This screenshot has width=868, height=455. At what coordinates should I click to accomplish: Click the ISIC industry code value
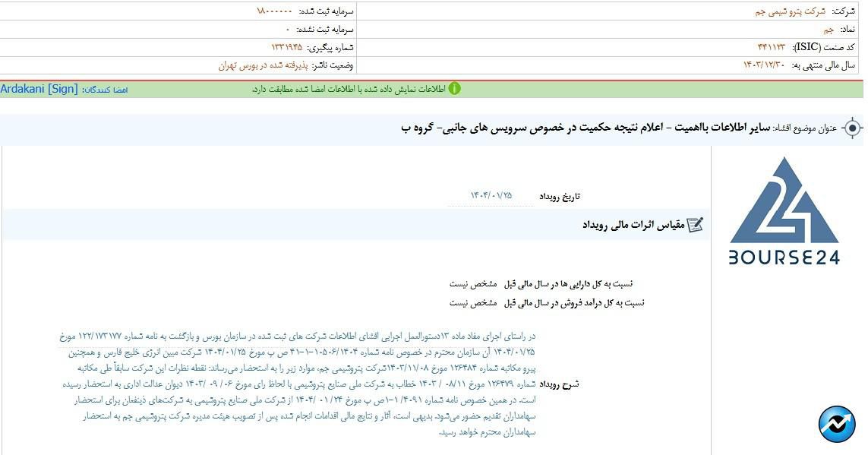pos(771,47)
